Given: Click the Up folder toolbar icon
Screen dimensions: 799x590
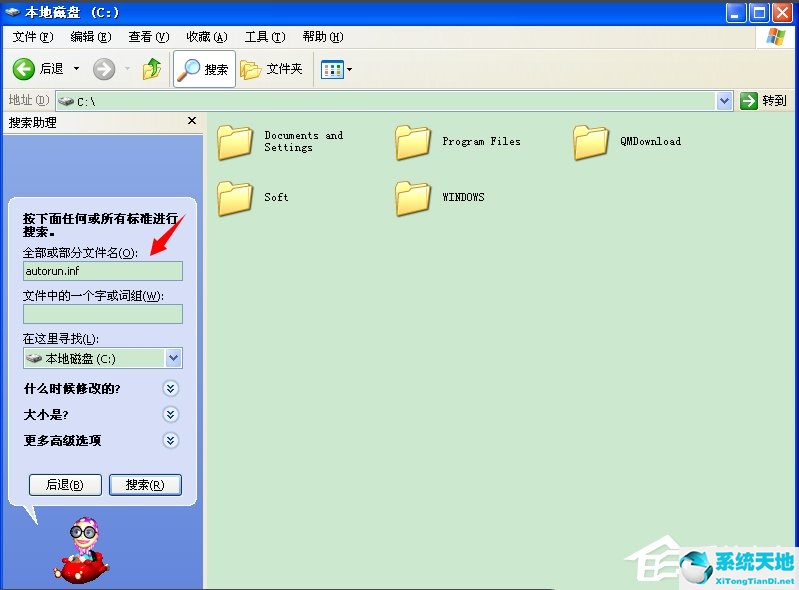Looking at the screenshot, I should point(152,69).
